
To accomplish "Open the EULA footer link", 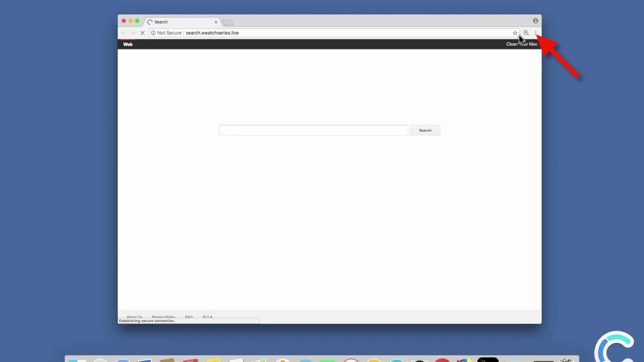I will (x=207, y=317).
